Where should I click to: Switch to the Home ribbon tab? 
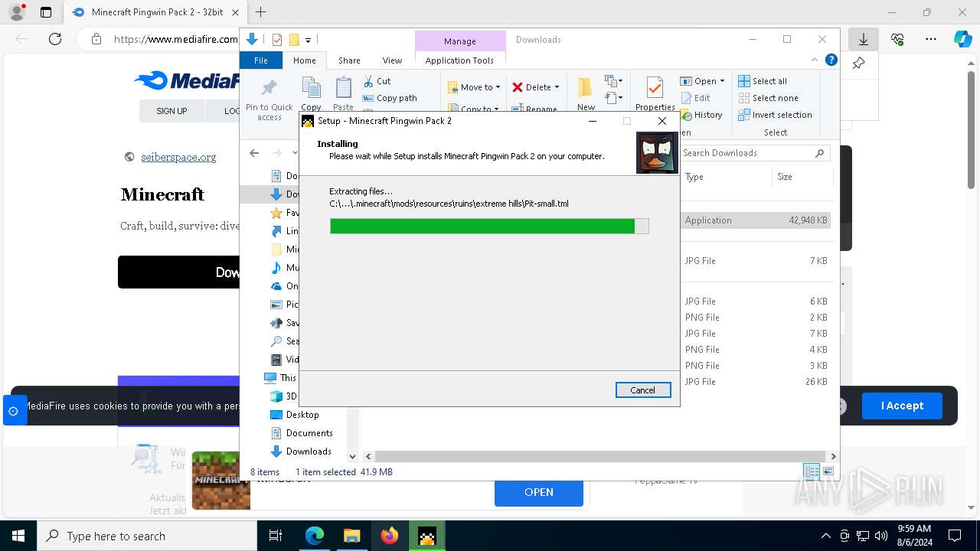point(304,60)
